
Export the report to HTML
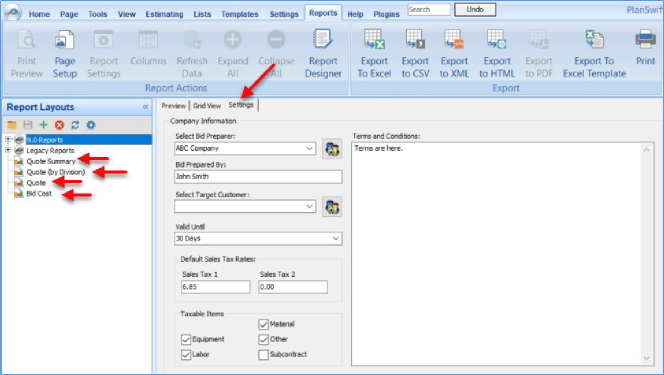pos(497,54)
